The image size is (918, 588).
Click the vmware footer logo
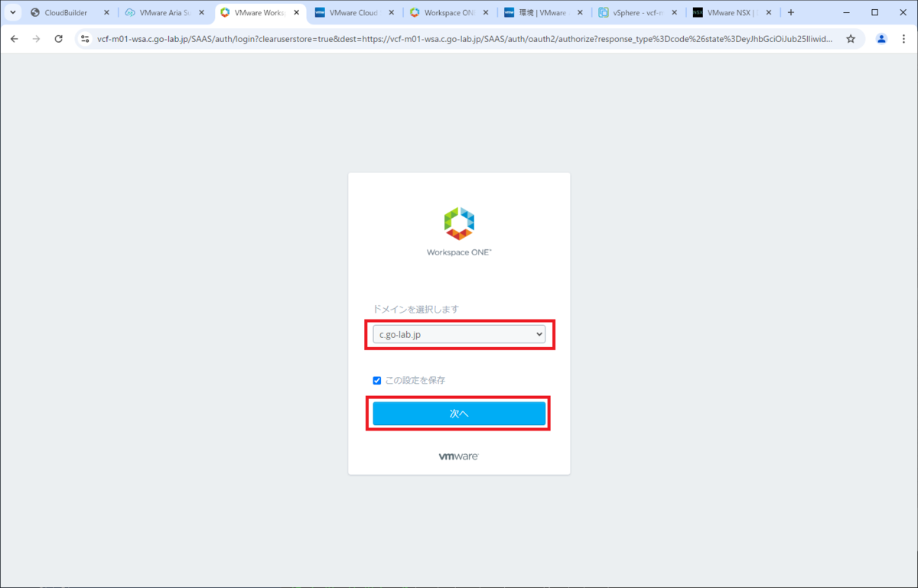[459, 456]
